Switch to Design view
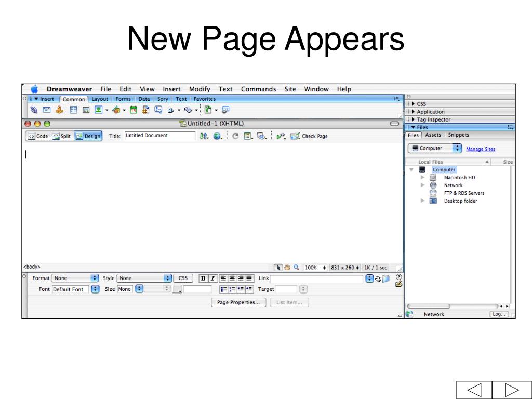This screenshot has height=399, width=532. [x=88, y=136]
